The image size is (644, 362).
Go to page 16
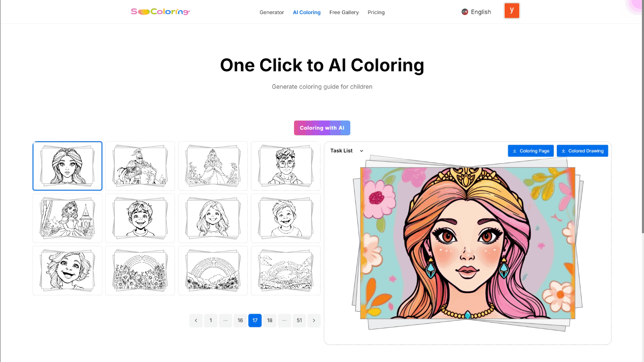[240, 321]
